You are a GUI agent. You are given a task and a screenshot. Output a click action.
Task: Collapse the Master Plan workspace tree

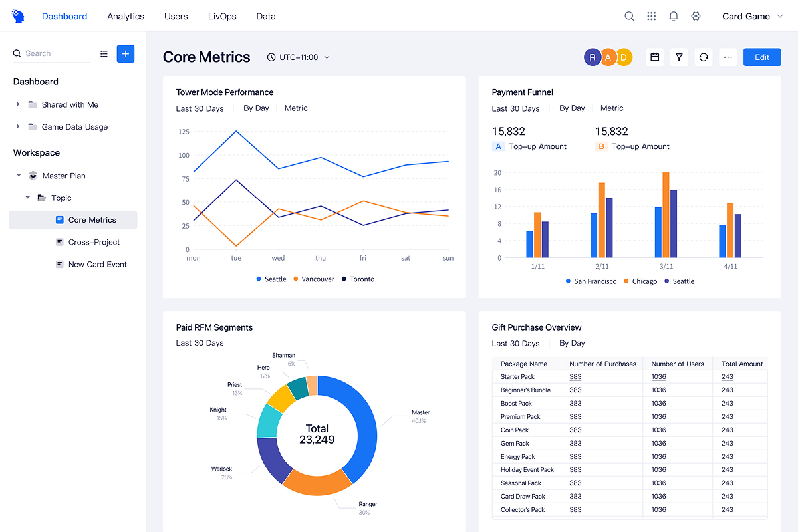[x=19, y=175]
